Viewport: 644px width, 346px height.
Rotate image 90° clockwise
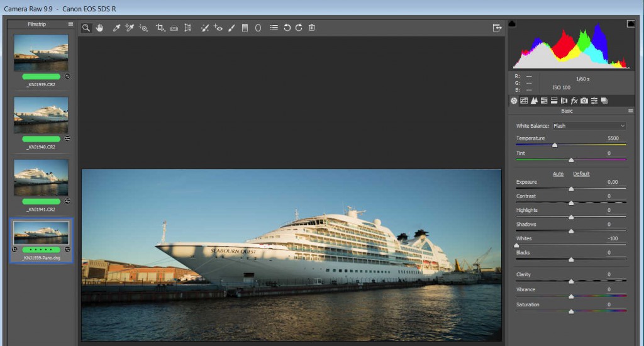299,28
